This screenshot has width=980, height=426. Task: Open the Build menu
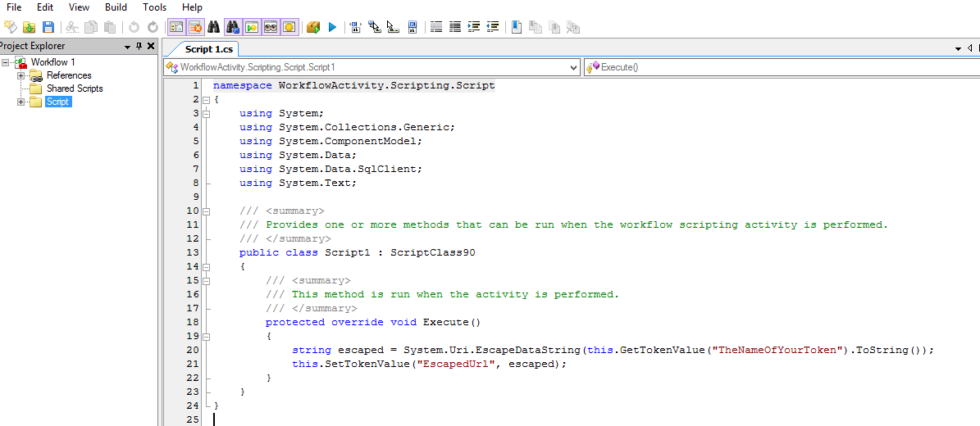point(116,7)
